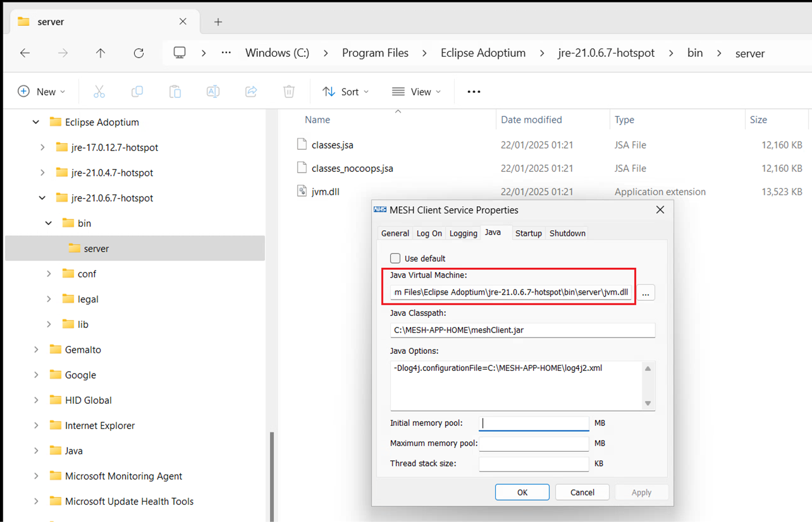Expand the jre-17.0.12.7-hotspot node

pyautogui.click(x=42, y=147)
